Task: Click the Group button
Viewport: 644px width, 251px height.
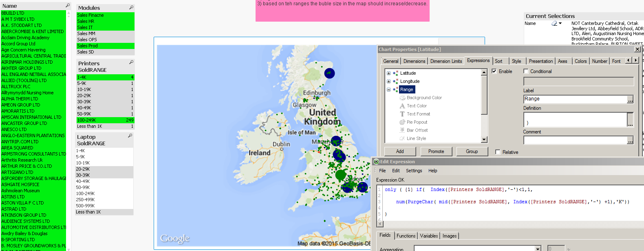Action: point(472,151)
